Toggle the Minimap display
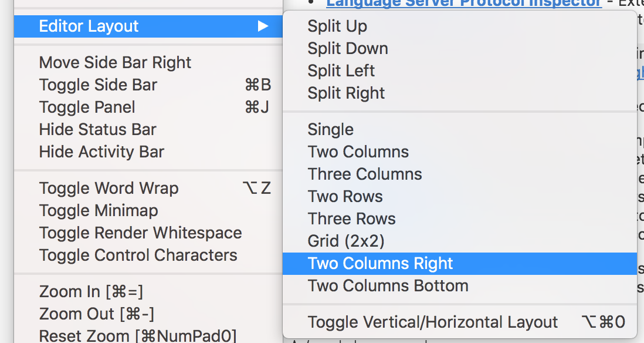Image resolution: width=644 pixels, height=343 pixels. click(99, 210)
